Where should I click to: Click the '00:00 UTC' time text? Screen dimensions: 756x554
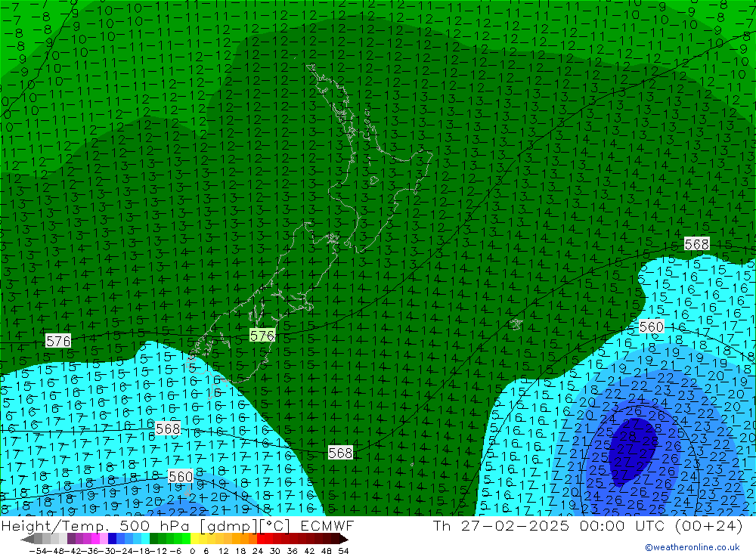(x=622, y=525)
